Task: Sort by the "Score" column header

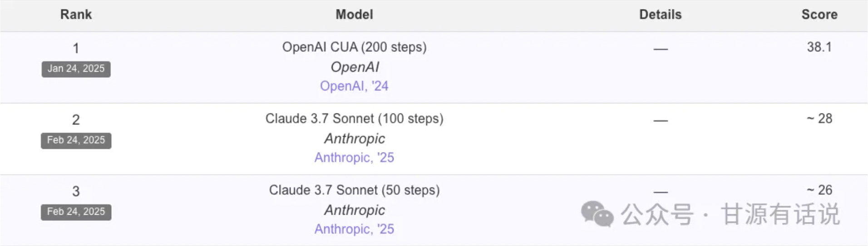Action: (x=819, y=15)
